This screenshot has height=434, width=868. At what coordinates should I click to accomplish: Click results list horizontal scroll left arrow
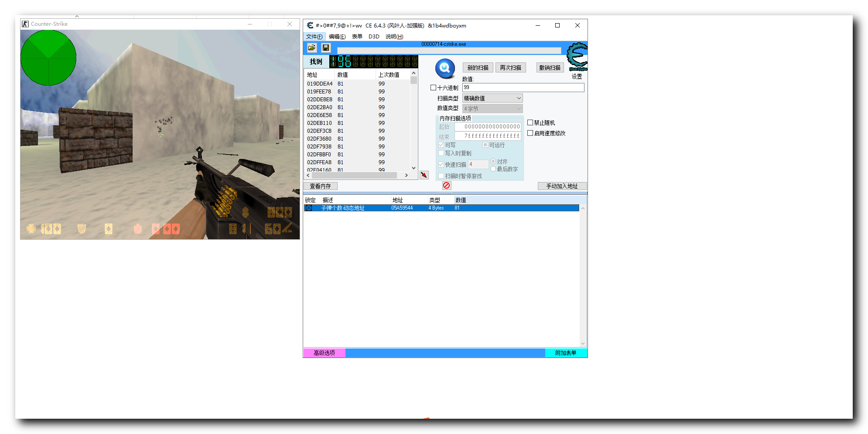308,175
